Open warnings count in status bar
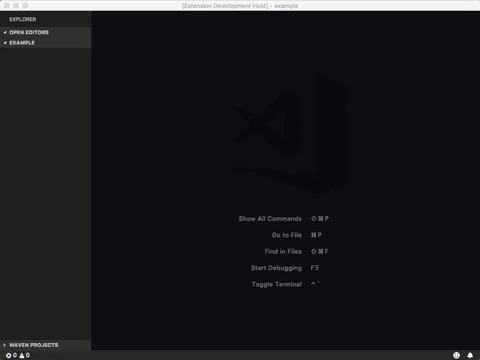Screen dimensions: 480x360 click(25, 355)
